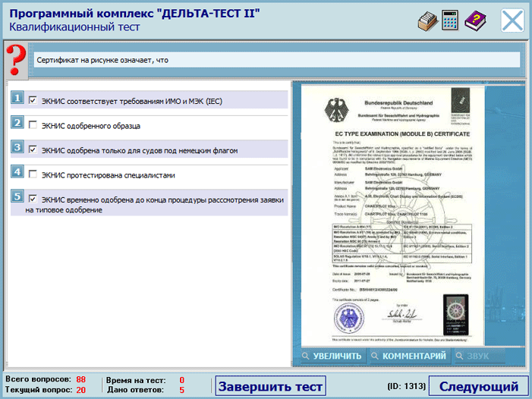Click 'Время на тест' value 0
The image size is (532, 399).
(182, 380)
